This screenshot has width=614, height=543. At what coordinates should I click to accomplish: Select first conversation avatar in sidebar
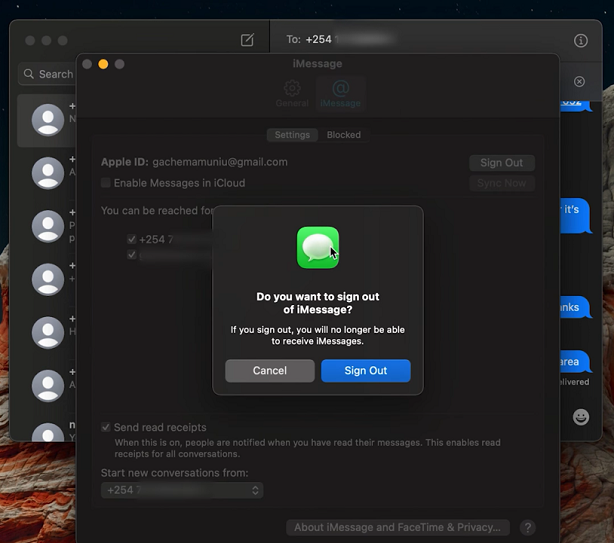(x=48, y=120)
